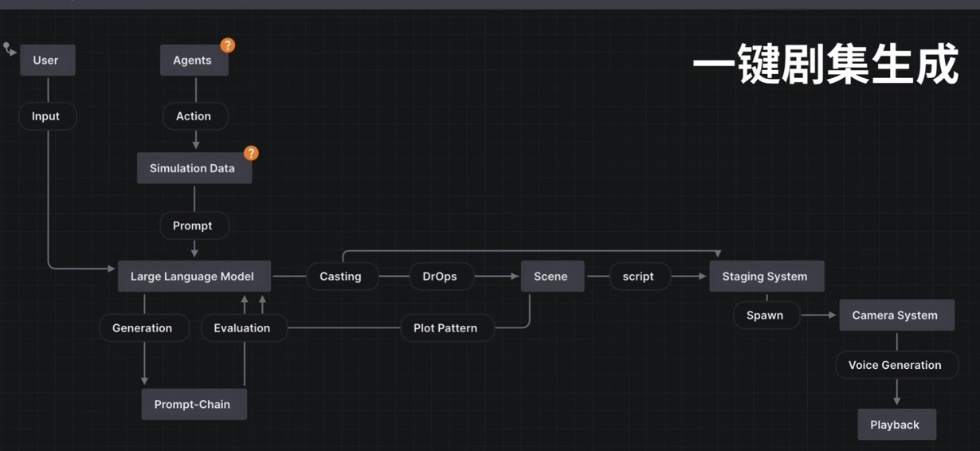Click the Casting edge label
This screenshot has height=451, width=980.
(342, 276)
